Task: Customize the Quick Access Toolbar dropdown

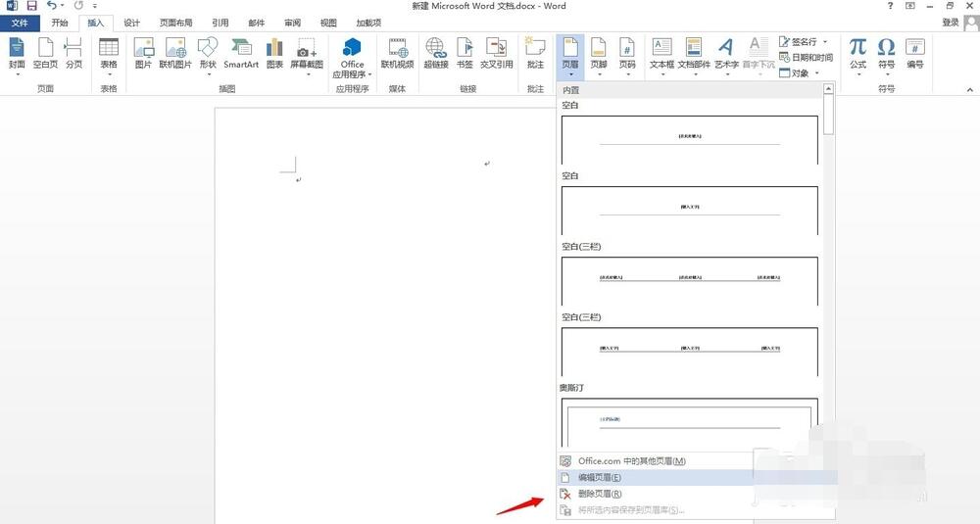Action: click(x=95, y=6)
